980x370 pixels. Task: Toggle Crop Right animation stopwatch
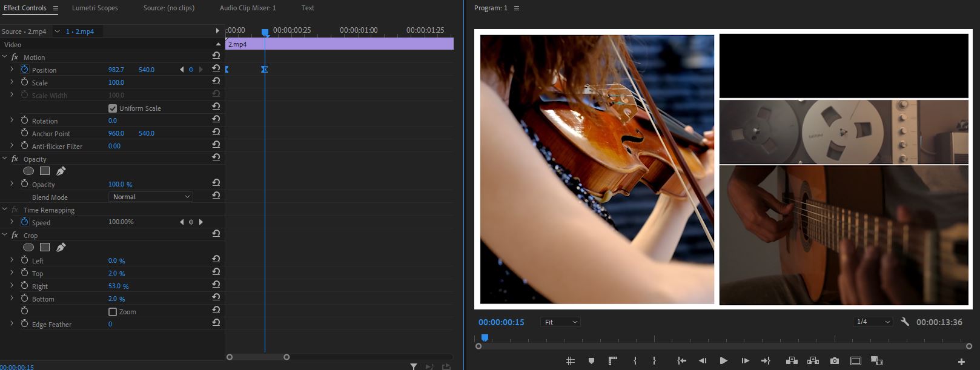[x=24, y=286]
